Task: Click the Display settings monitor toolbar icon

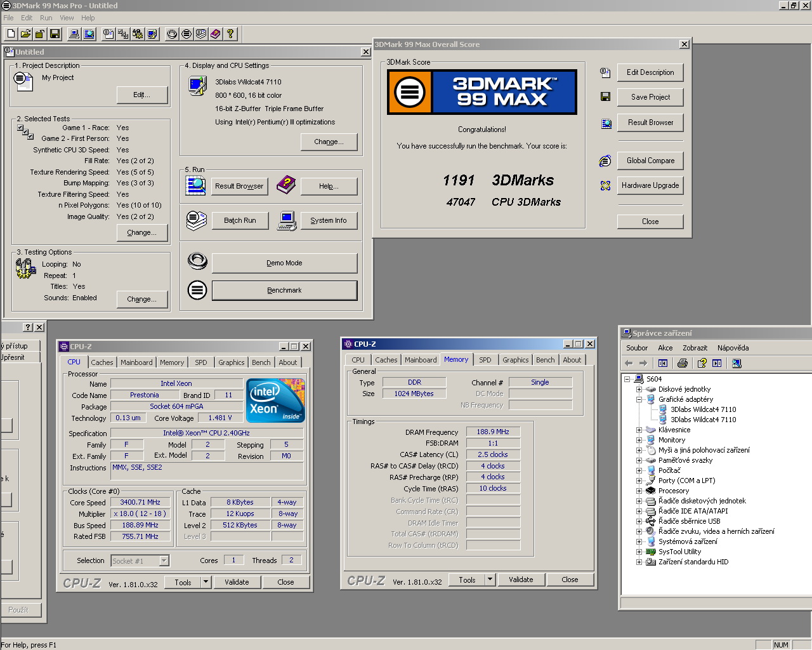Action: pyautogui.click(x=152, y=34)
